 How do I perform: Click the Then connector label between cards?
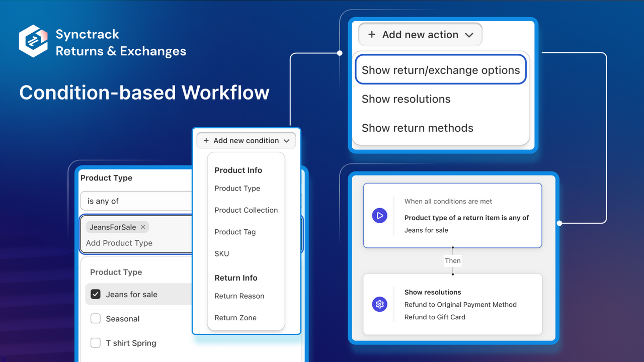[453, 260]
